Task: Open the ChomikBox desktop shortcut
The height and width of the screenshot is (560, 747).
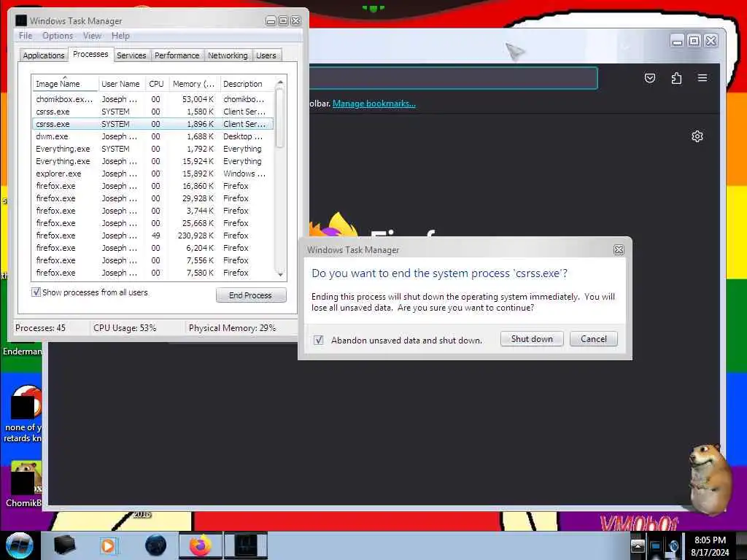Action: pos(23,485)
